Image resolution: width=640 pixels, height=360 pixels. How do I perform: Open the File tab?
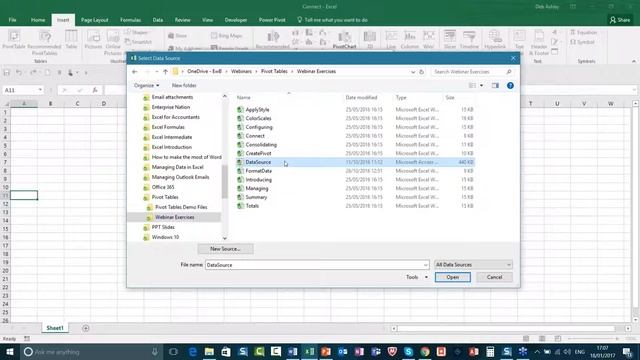coord(13,20)
